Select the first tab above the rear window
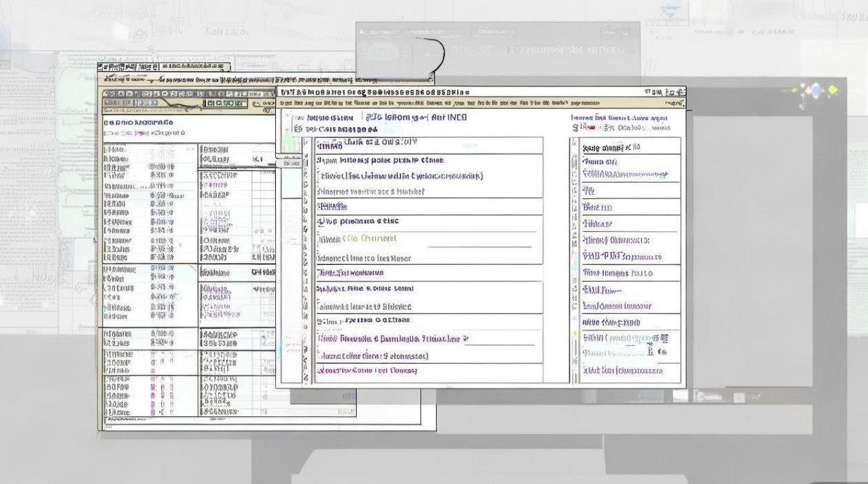 128,66
